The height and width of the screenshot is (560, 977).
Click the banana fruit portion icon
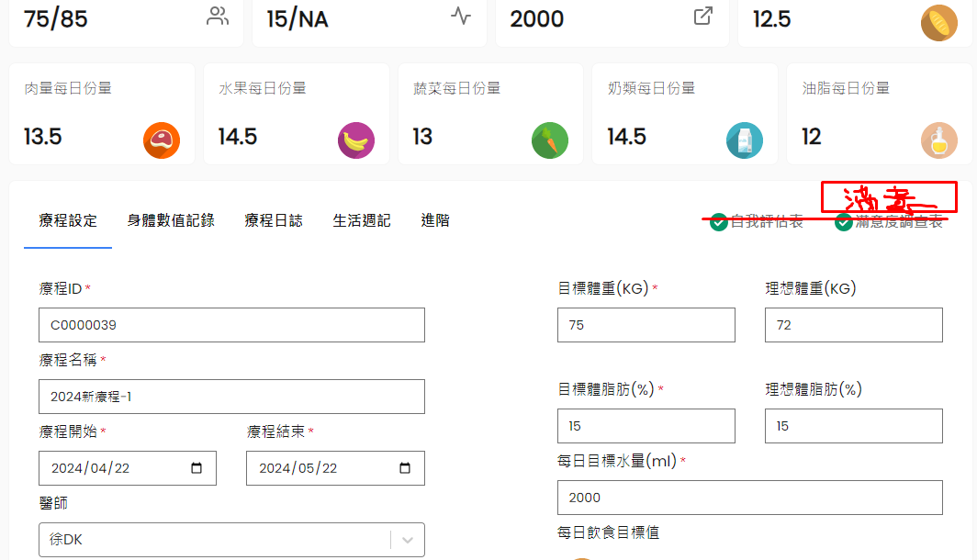click(x=356, y=140)
